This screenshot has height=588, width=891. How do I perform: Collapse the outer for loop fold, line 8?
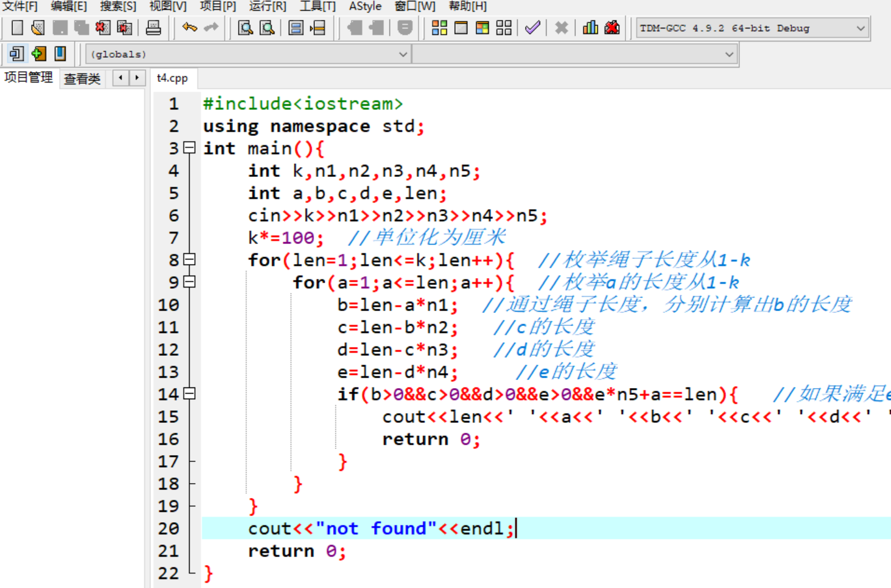tap(190, 260)
